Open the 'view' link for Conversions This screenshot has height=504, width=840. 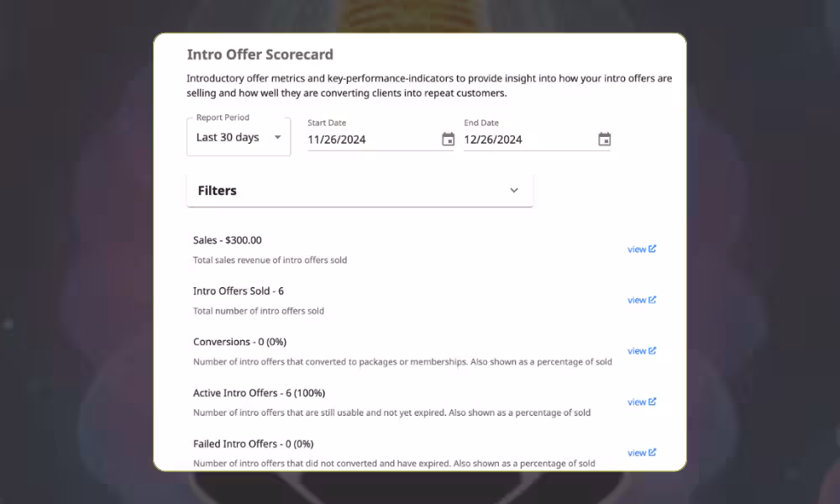637,351
